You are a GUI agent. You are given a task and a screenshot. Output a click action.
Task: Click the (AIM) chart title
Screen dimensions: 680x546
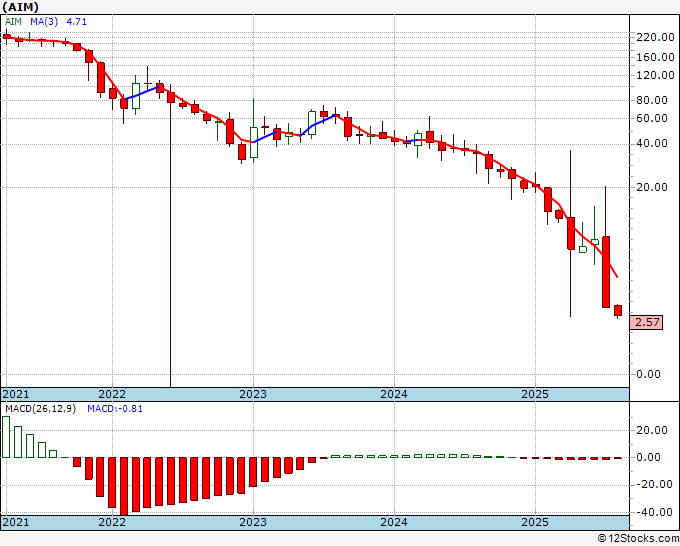[x=21, y=7]
